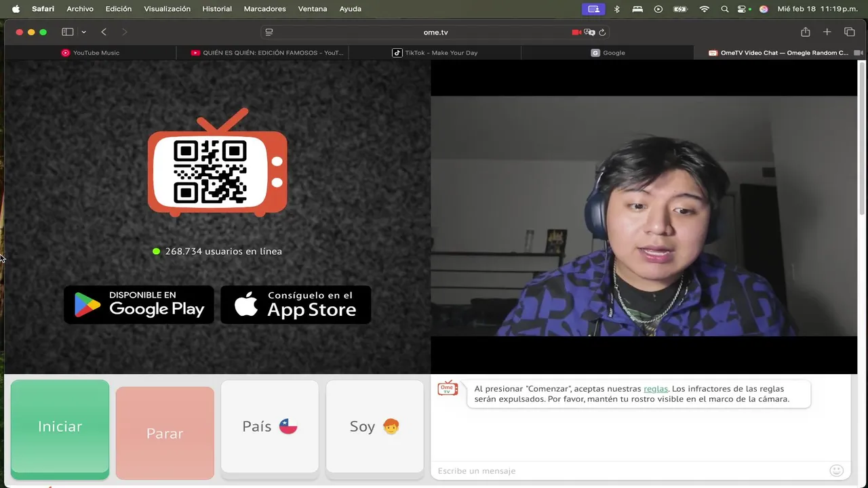Click the Escribe un mensaje field
The height and width of the screenshot is (488, 868).
pos(631,470)
